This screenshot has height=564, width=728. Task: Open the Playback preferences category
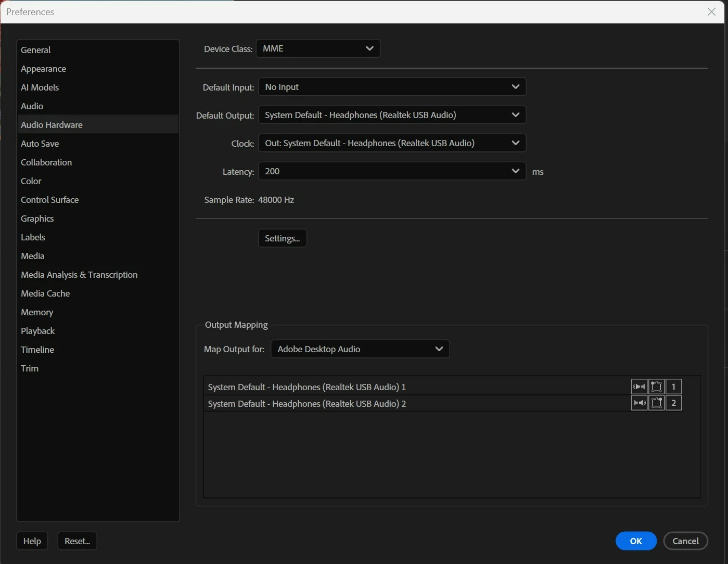point(98,331)
